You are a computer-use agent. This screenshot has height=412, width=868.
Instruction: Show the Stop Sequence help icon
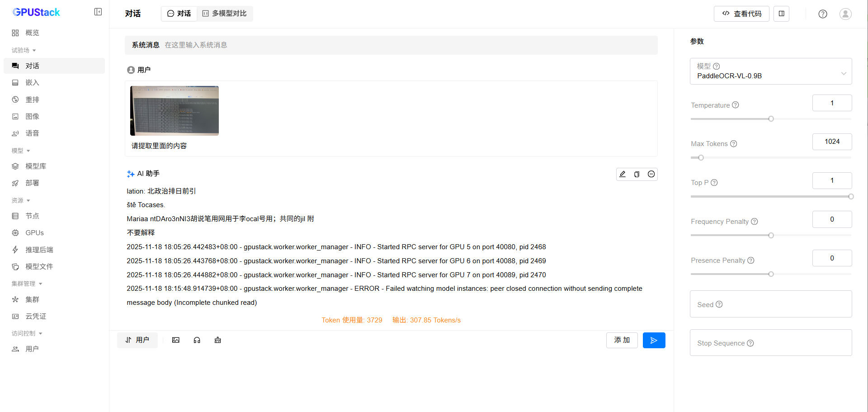(x=750, y=343)
